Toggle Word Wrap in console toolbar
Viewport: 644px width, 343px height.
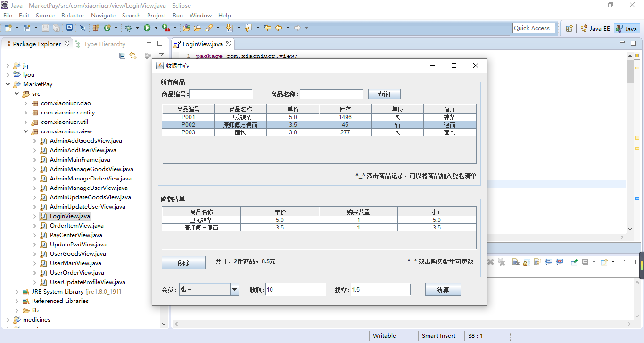click(537, 262)
